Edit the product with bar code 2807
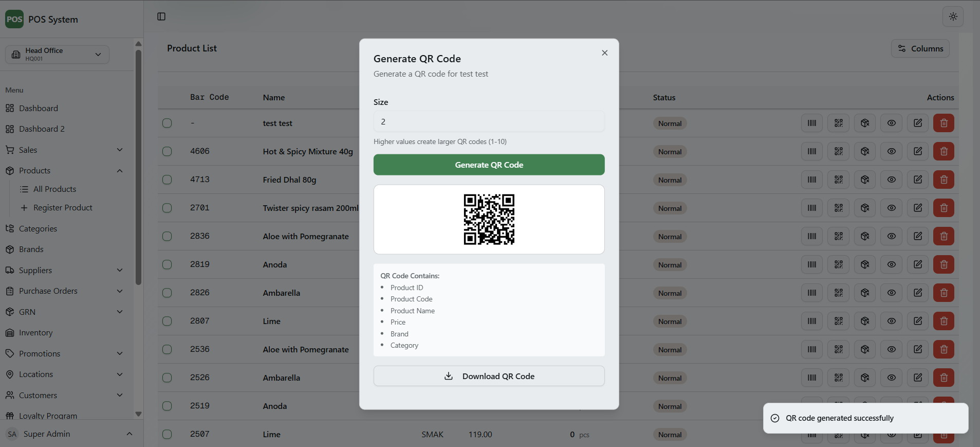The height and width of the screenshot is (447, 980). tap(917, 321)
